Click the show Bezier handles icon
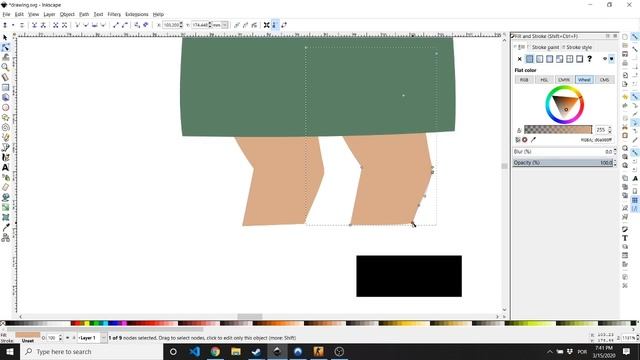 pyautogui.click(x=275, y=25)
